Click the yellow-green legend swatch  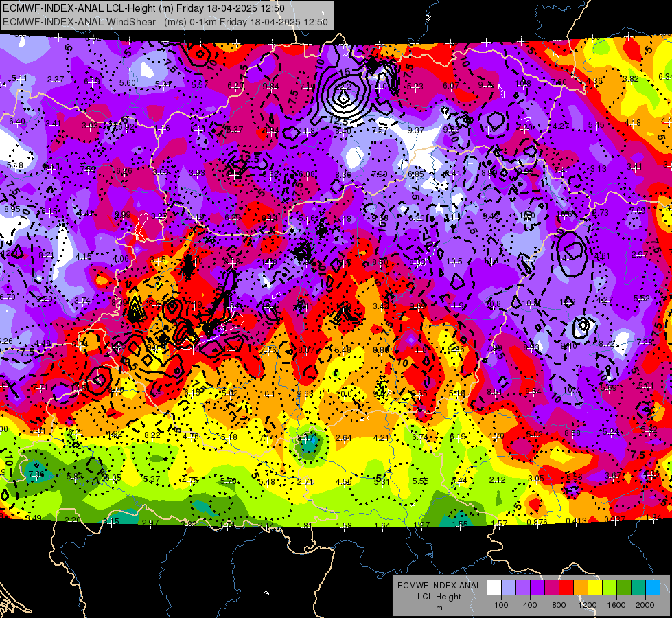click(x=610, y=587)
